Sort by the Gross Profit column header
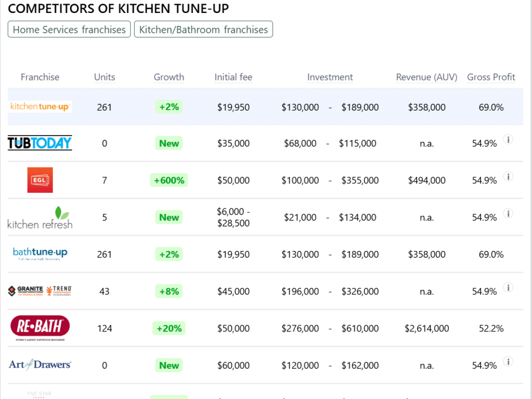 pyautogui.click(x=491, y=77)
